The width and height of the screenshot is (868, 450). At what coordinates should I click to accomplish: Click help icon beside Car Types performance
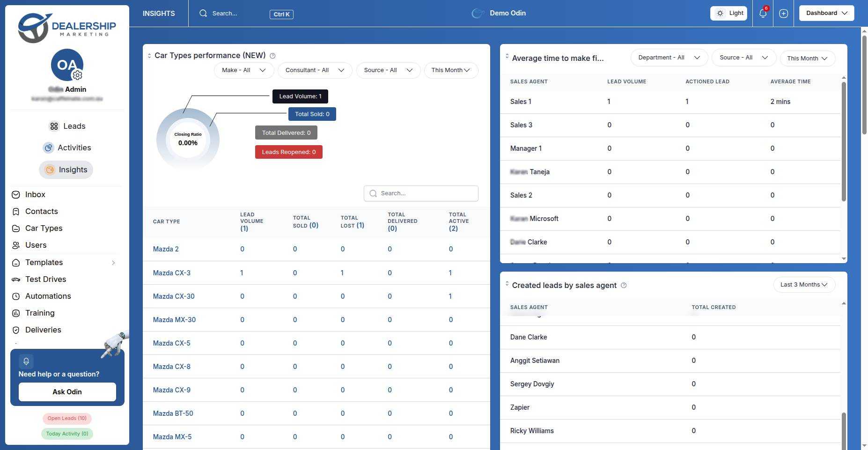[x=272, y=56]
